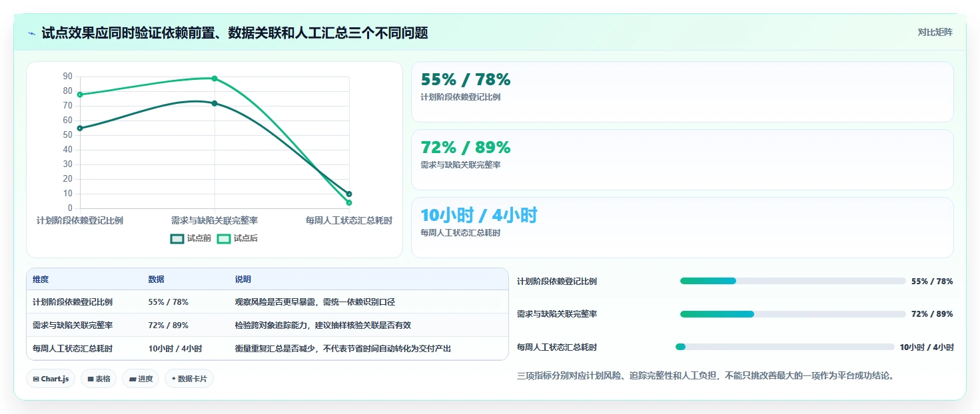Click chart x-axis label 计划阶段依赖登记比例
Viewport: 980px width, 414px height.
80,220
